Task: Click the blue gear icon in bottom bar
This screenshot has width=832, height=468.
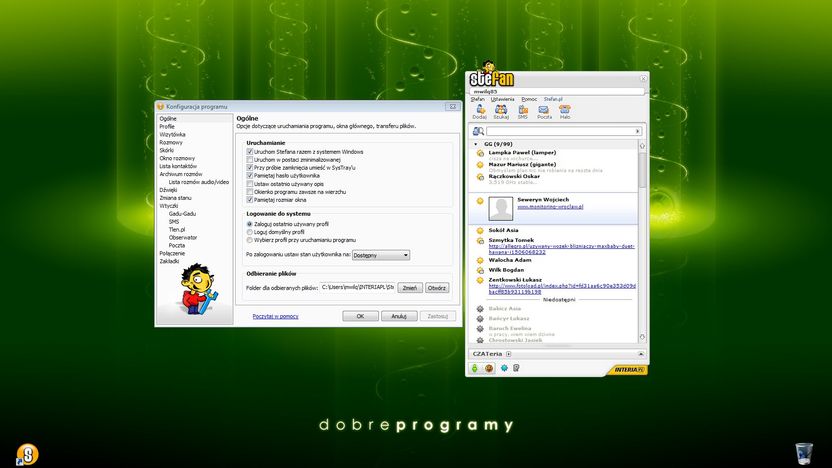Action: tap(504, 368)
